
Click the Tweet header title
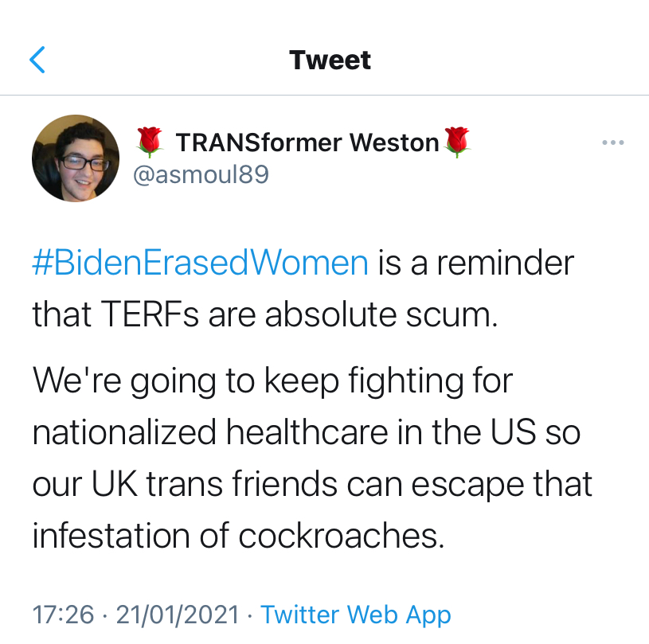click(x=330, y=60)
